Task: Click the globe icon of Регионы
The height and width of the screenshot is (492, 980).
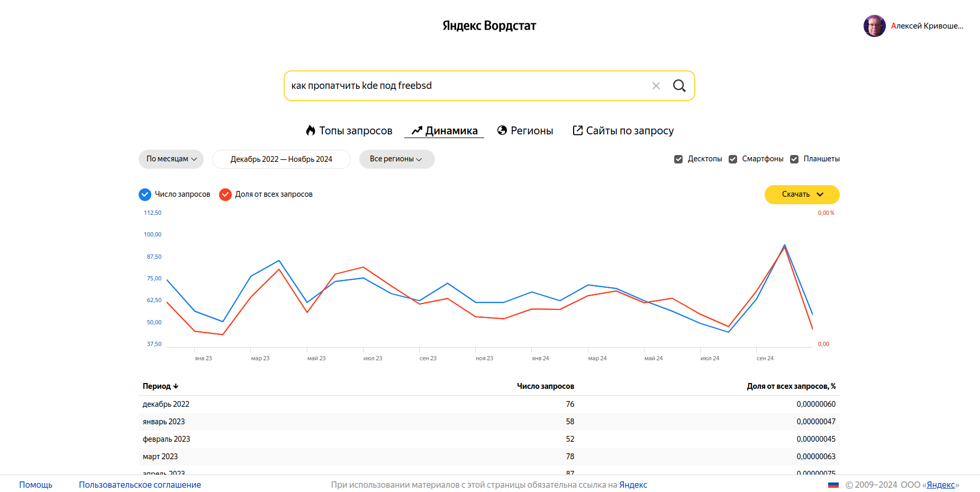Action: pos(502,130)
